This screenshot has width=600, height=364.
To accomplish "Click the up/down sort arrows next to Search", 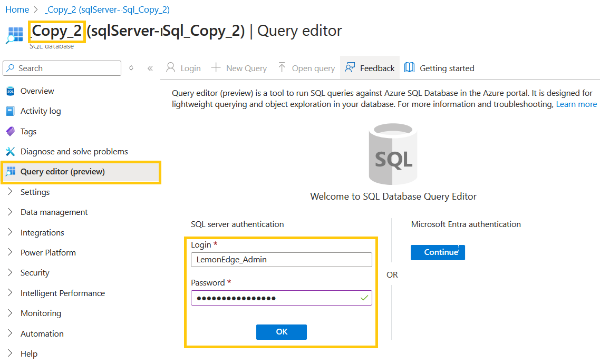I will click(x=131, y=68).
